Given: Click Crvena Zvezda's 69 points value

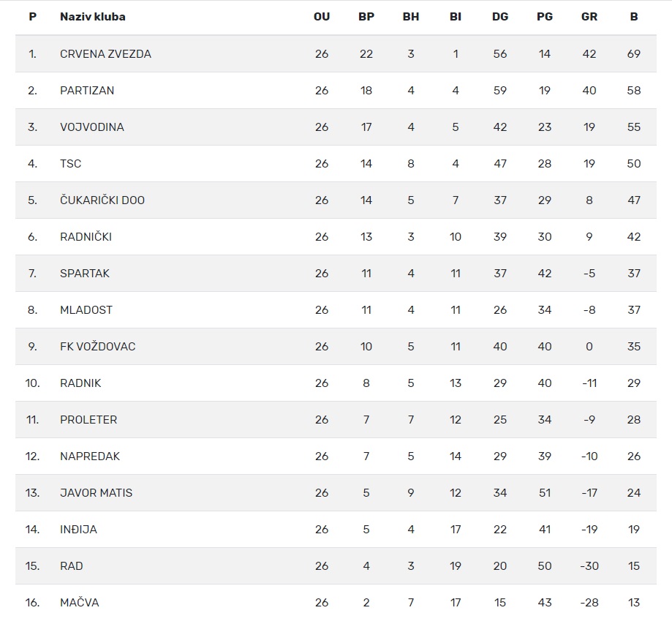Looking at the screenshot, I should (634, 54).
